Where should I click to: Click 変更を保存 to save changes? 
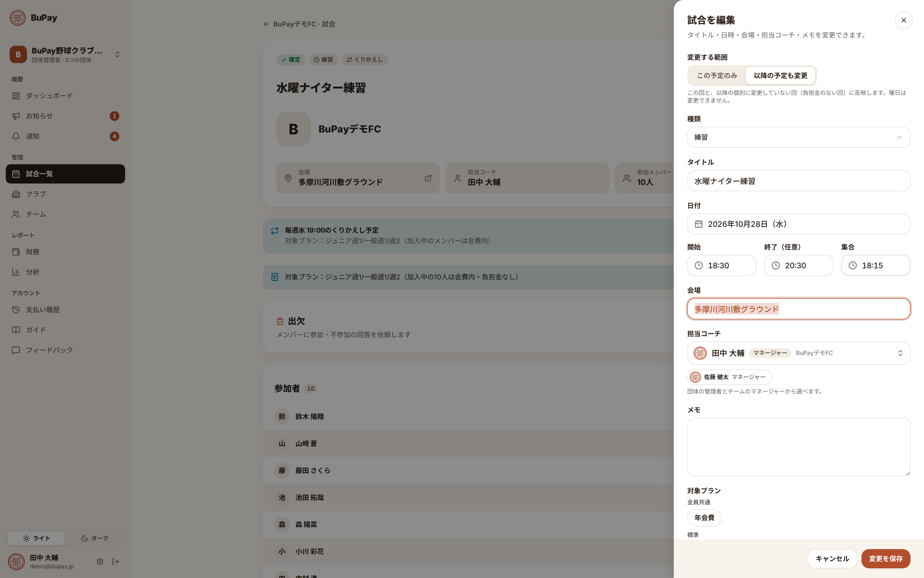coord(886,558)
